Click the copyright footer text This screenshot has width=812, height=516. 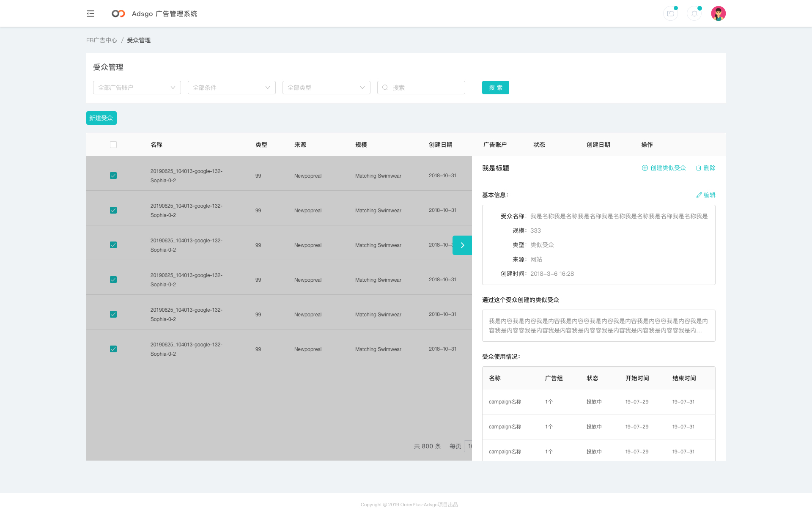(x=409, y=505)
